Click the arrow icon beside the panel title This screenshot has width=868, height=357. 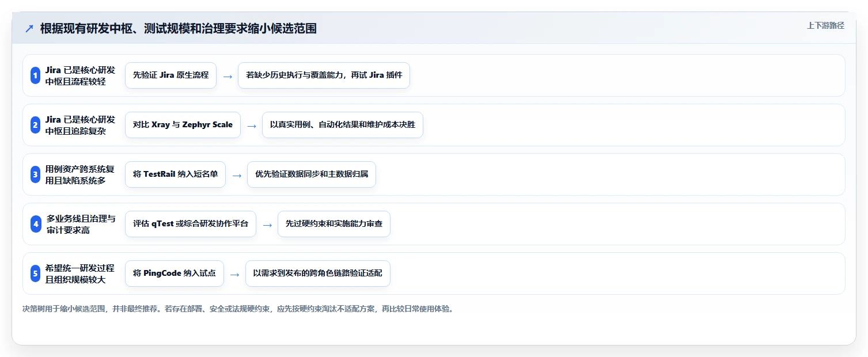29,28
